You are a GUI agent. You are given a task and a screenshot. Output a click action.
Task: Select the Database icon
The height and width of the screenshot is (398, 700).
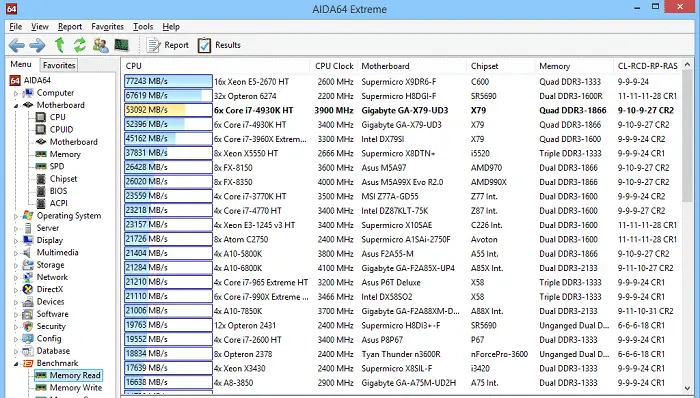28,351
